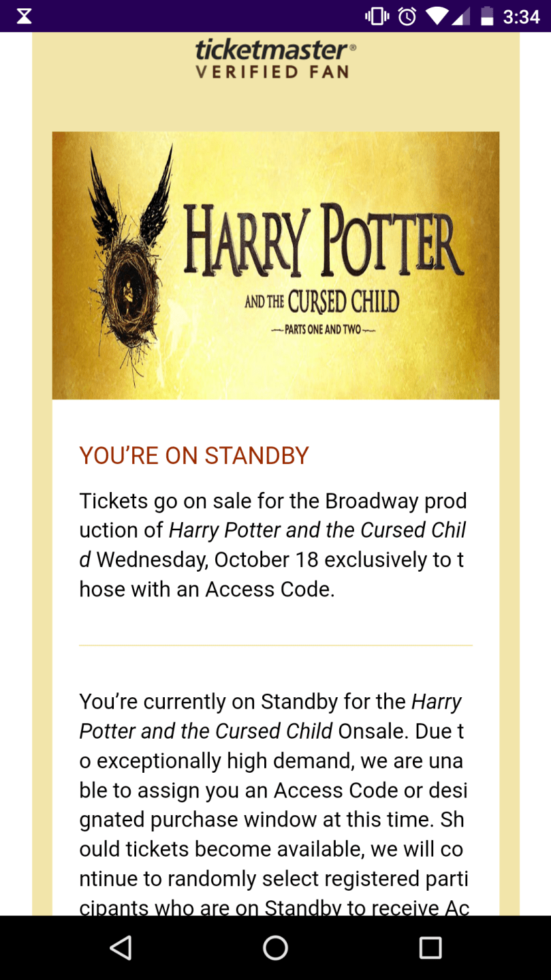Screen dimensions: 551x980
Task: Tap the alarm clock status icon
Action: [407, 16]
